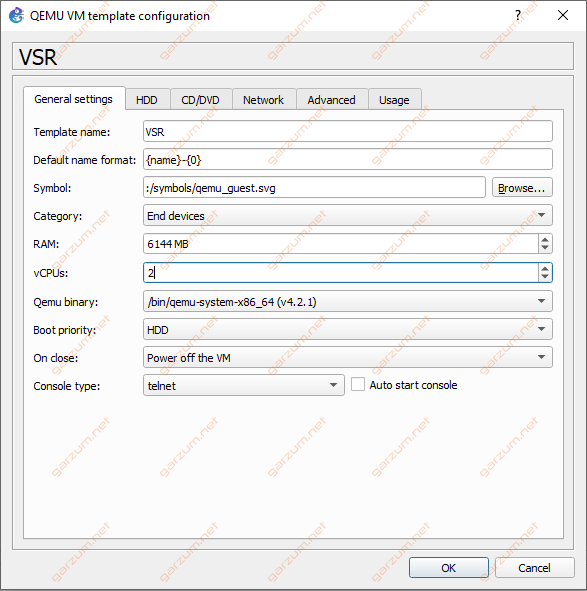Open the HDD tab
The image size is (587, 591).
147,100
